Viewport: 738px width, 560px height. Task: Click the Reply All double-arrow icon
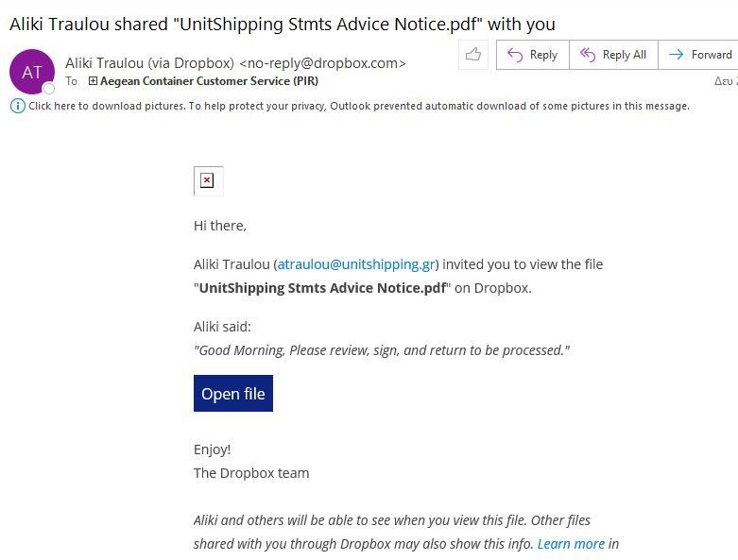point(588,55)
